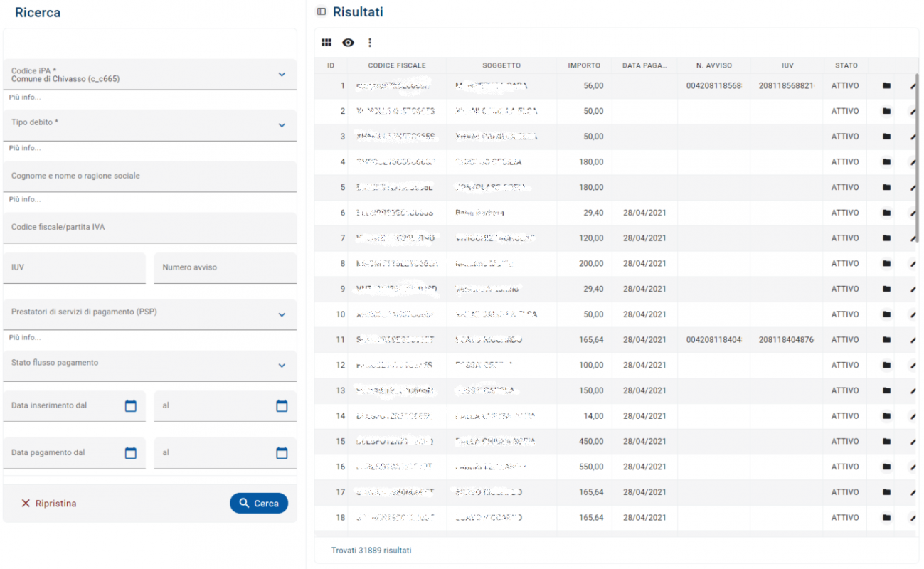924x569 pixels.
Task: Show Più info under Tipo debito
Action: [25, 148]
